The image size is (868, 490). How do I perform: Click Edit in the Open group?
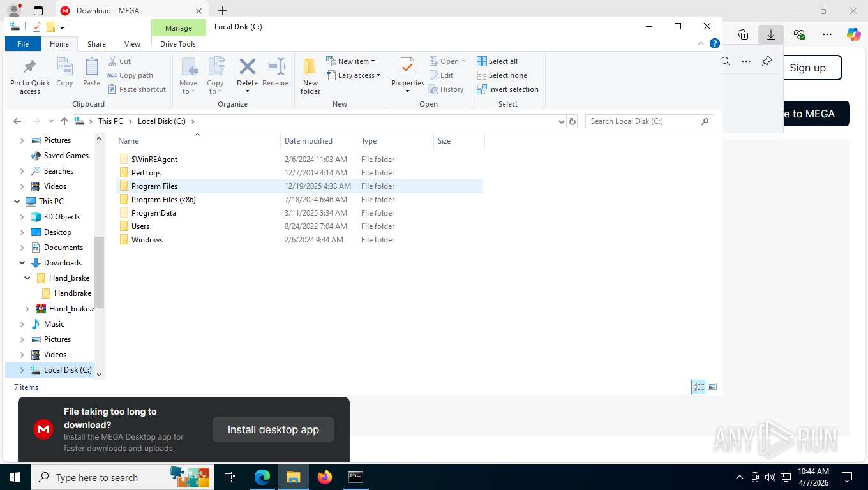pyautogui.click(x=441, y=75)
